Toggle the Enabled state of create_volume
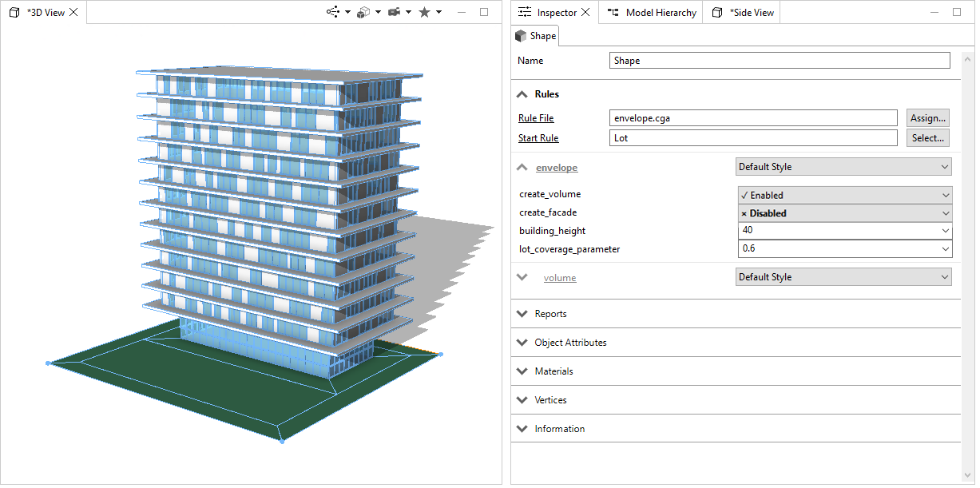 pos(843,194)
